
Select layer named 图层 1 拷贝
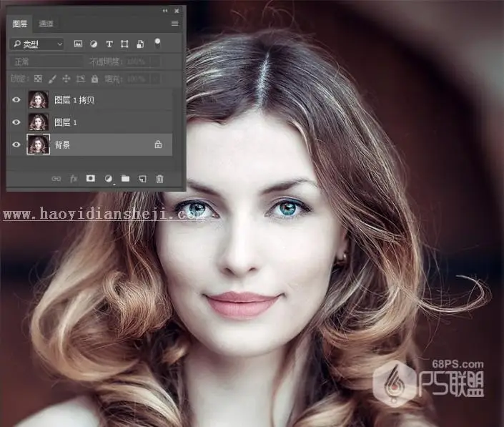[x=74, y=100]
